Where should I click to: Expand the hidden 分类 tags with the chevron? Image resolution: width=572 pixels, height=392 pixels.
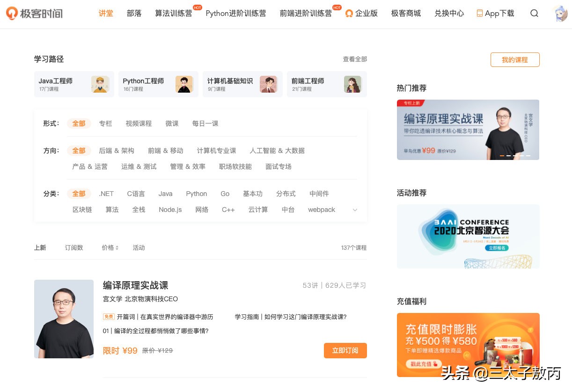tap(355, 210)
